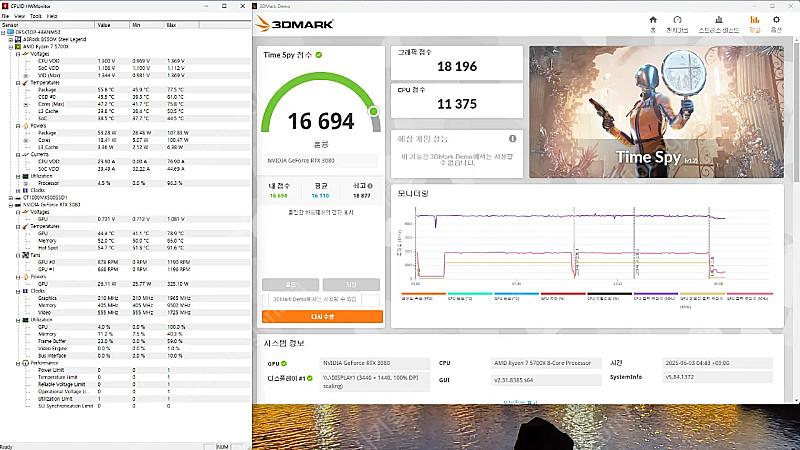Click the link to show same-hardware results
Screen dimensions: 800x450
point(320,212)
